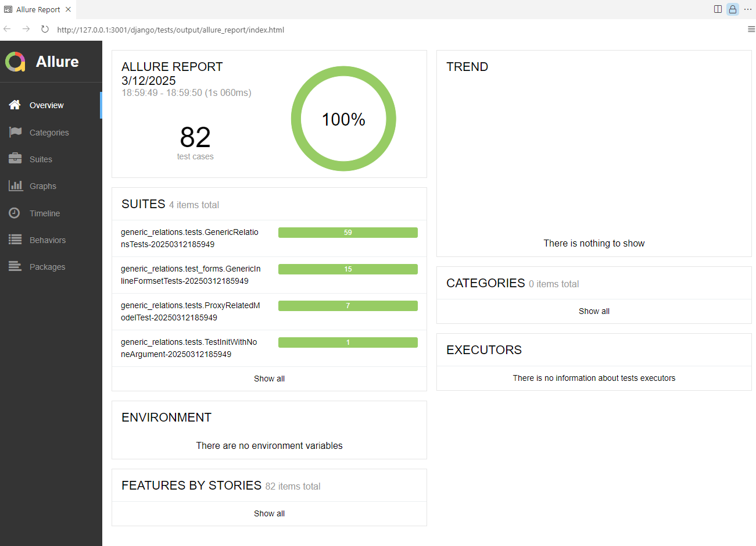Click Show all under Suites
756x546 pixels.
click(269, 379)
